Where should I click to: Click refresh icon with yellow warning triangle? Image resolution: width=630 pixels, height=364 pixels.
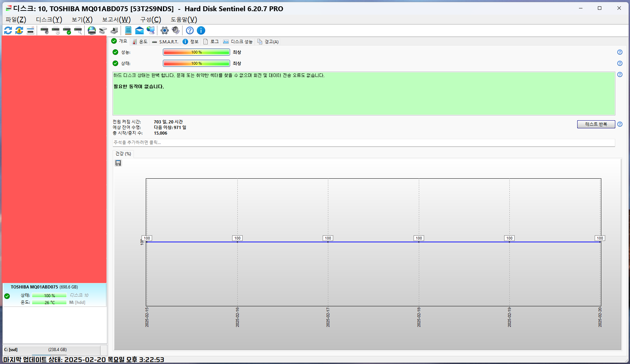[x=19, y=30]
